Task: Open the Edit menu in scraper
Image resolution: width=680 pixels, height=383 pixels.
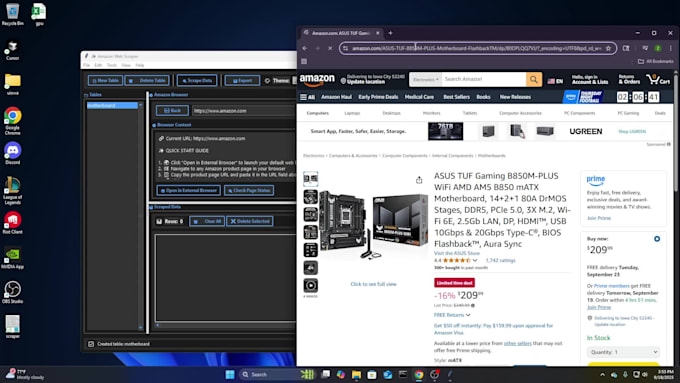Action: pos(98,65)
